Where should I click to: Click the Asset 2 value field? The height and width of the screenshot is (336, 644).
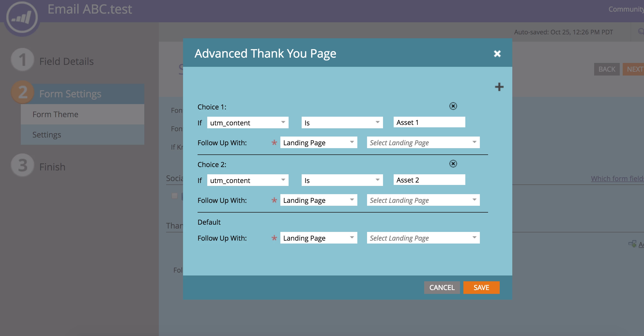tap(429, 180)
